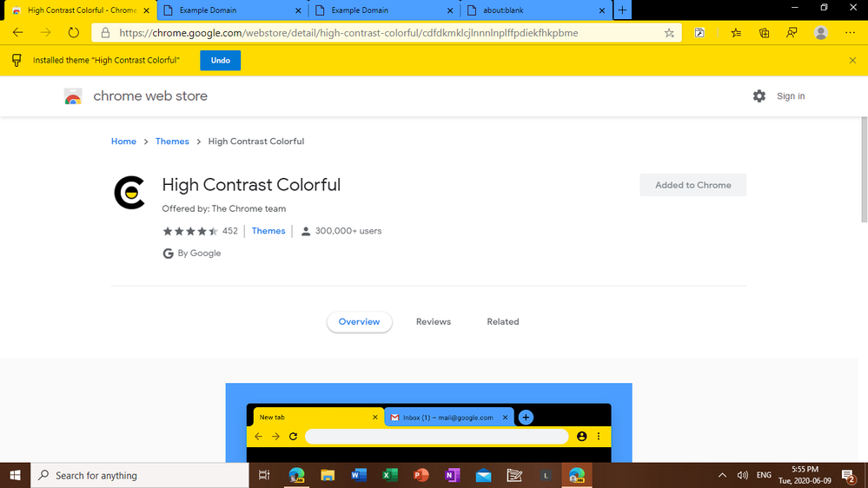This screenshot has width=868, height=488.
Task: Open File Explorer from taskbar
Action: 328,475
